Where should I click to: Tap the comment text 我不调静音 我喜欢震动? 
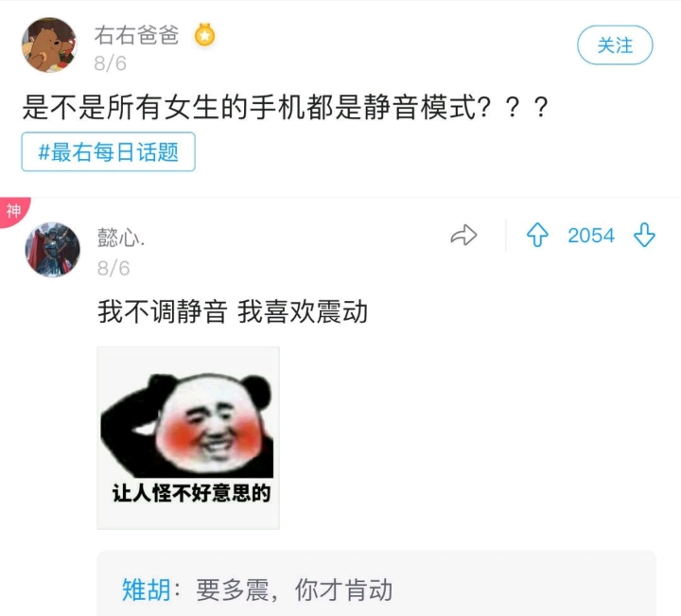pos(233,312)
